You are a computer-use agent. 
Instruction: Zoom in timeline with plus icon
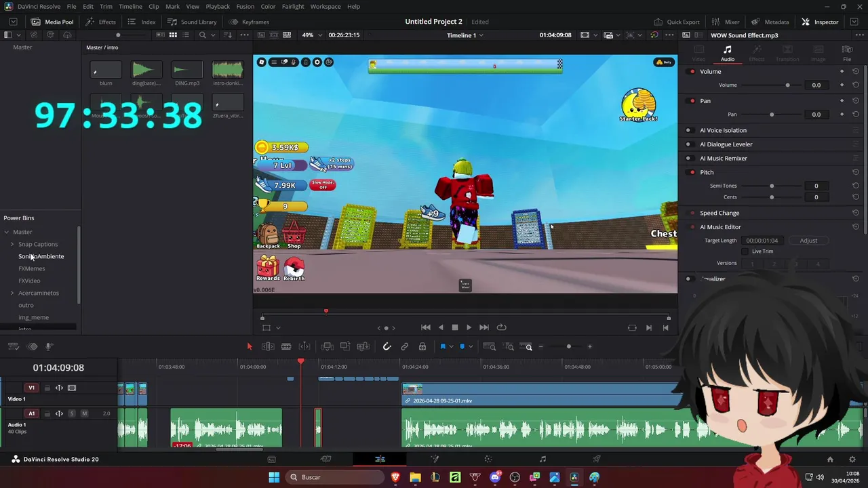tap(589, 346)
